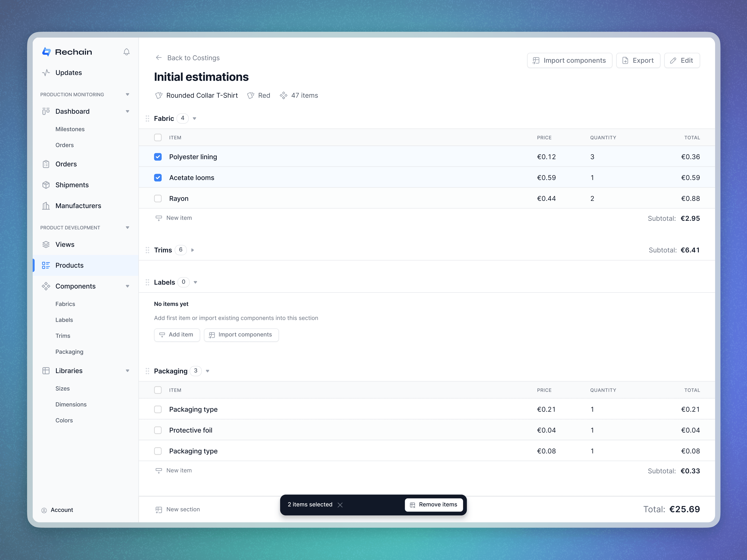Viewport: 747px width, 560px height.
Task: Click the Shipments icon in the sidebar
Action: point(46,185)
